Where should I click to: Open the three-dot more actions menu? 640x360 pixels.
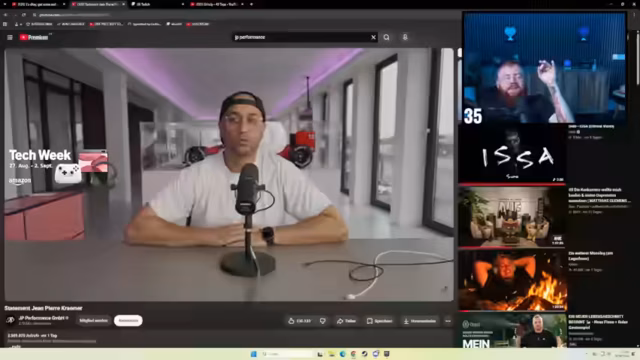[x=448, y=321]
